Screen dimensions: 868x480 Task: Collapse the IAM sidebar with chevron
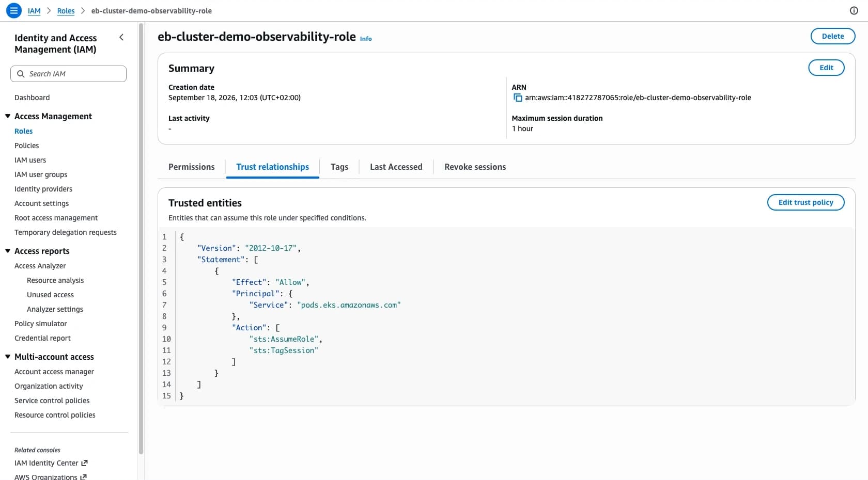tap(121, 37)
